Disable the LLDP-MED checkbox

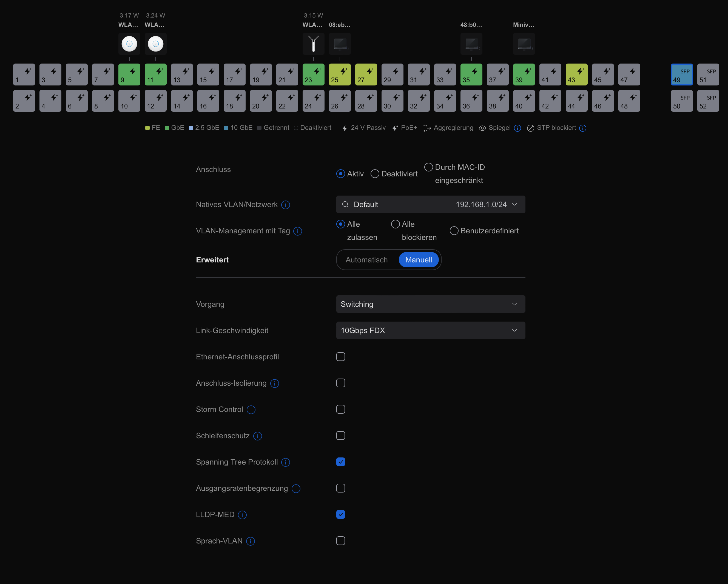340,514
